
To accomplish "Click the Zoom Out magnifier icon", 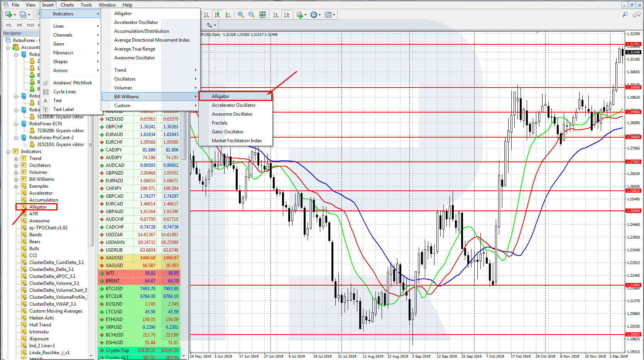I will point(252,15).
